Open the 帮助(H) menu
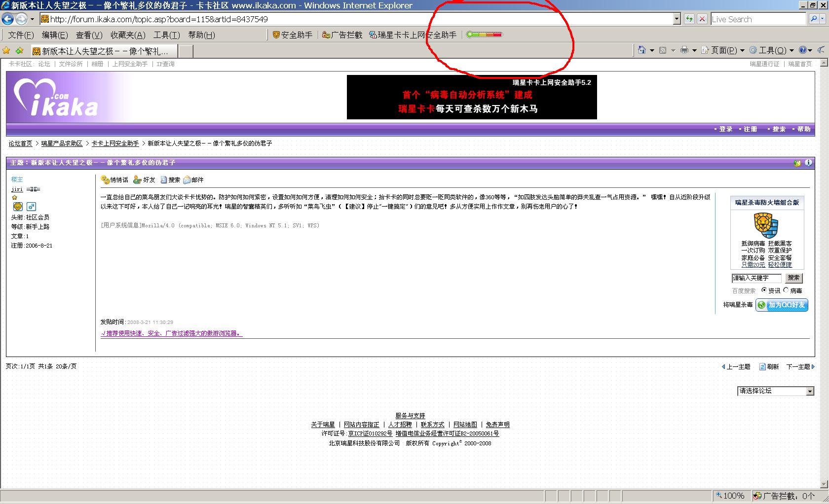The image size is (829, 504). click(x=201, y=35)
